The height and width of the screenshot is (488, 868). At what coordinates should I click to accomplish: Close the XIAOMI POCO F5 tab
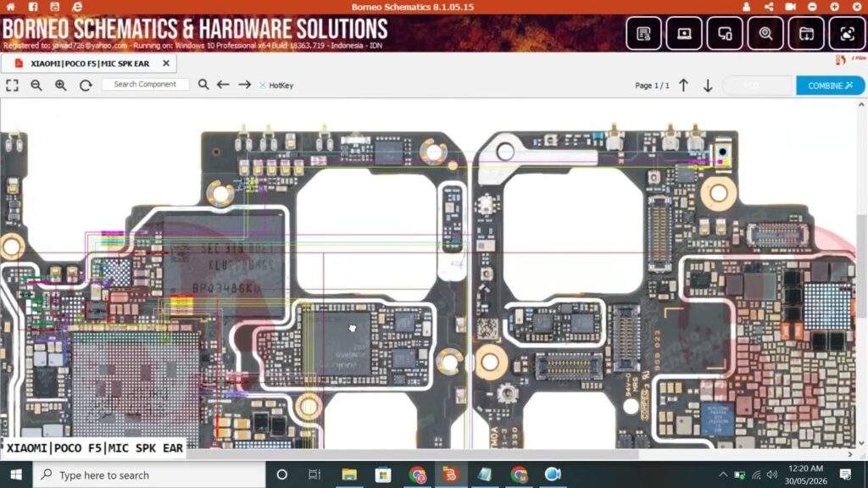point(166,63)
